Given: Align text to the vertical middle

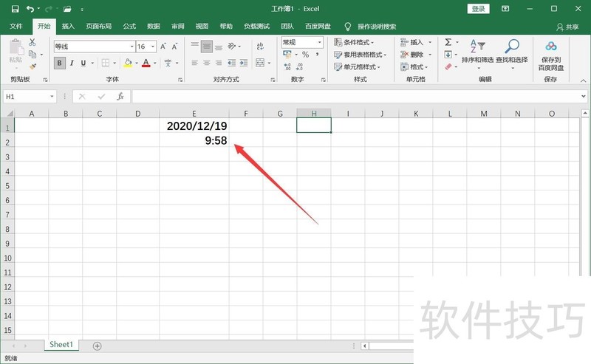Looking at the screenshot, I should pyautogui.click(x=207, y=47).
